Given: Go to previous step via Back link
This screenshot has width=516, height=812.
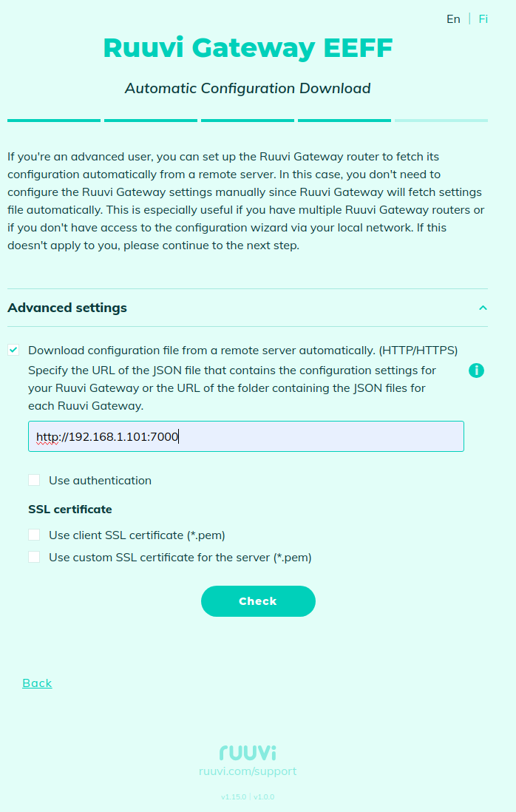Looking at the screenshot, I should coord(37,683).
